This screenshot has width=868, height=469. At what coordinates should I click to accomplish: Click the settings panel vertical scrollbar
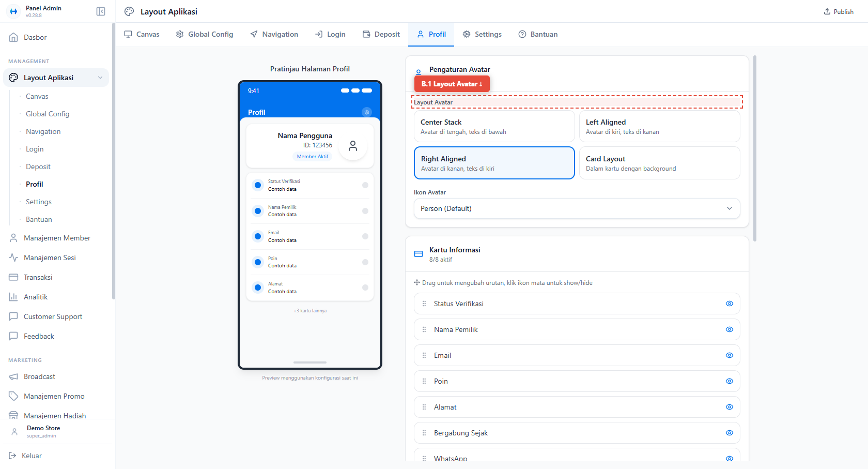[755, 148]
